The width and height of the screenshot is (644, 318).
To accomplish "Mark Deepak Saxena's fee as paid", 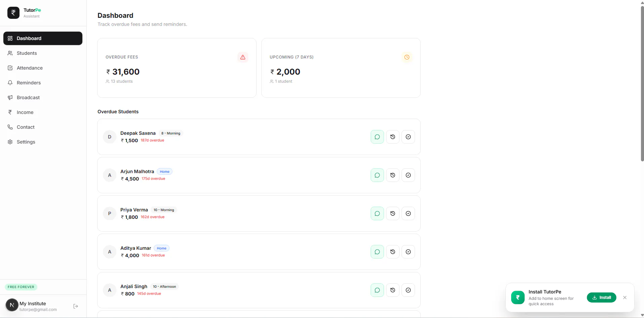I will click(408, 137).
